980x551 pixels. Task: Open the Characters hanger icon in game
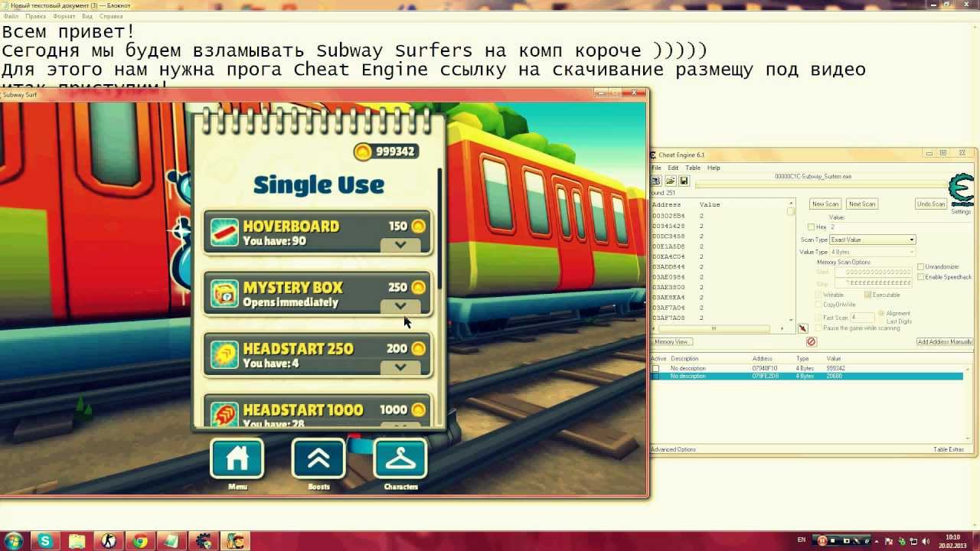(x=400, y=458)
